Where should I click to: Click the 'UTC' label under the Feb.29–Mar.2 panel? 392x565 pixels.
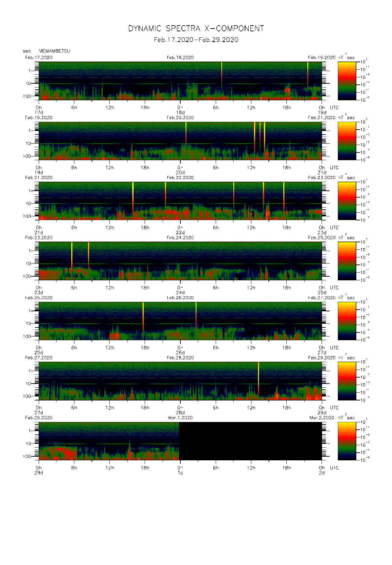(x=334, y=468)
